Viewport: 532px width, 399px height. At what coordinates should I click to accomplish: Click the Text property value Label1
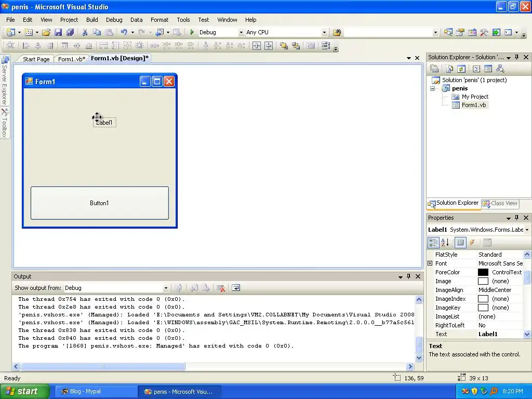[500, 334]
